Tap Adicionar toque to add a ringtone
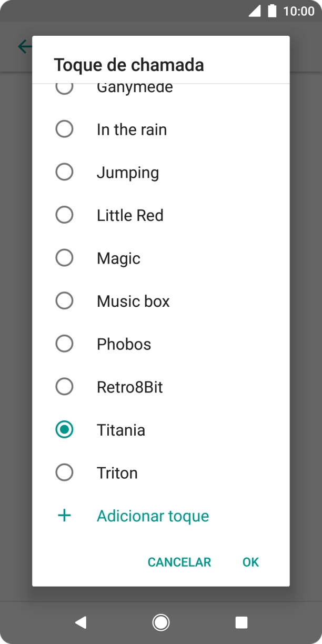 coord(153,516)
